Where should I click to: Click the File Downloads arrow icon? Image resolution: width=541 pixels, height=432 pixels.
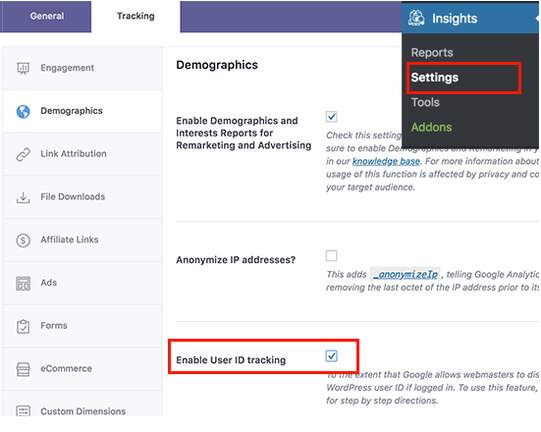click(x=23, y=197)
